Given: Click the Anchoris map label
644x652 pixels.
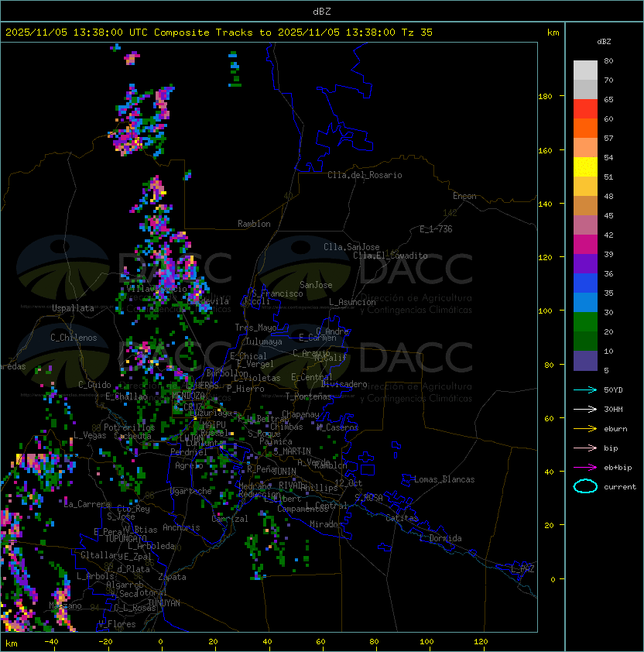Looking at the screenshot, I should coord(181,527).
